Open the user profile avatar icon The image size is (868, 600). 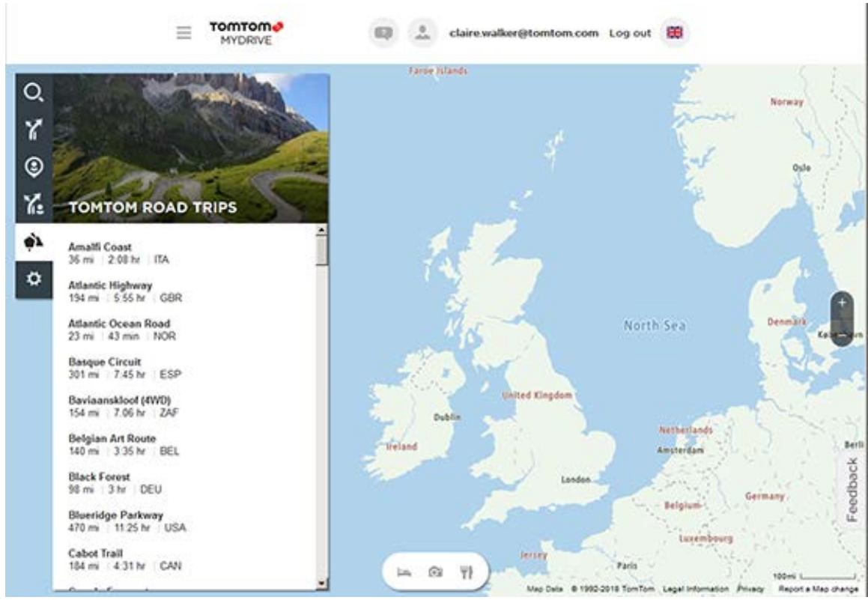tap(422, 33)
